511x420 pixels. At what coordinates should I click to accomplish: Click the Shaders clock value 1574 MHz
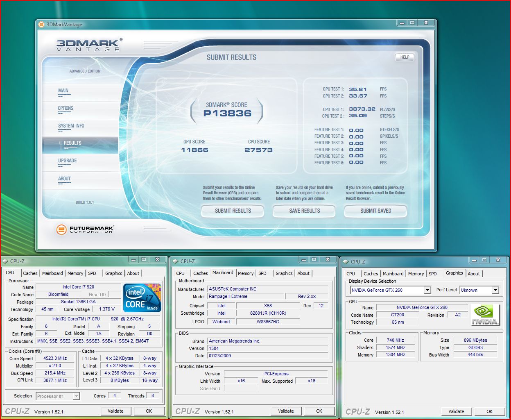coord(396,347)
